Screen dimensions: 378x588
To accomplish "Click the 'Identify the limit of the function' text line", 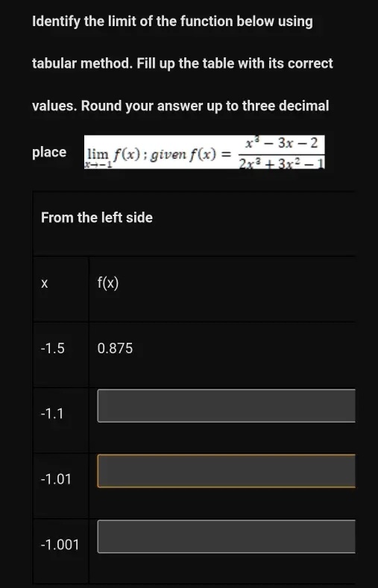I will [172, 22].
